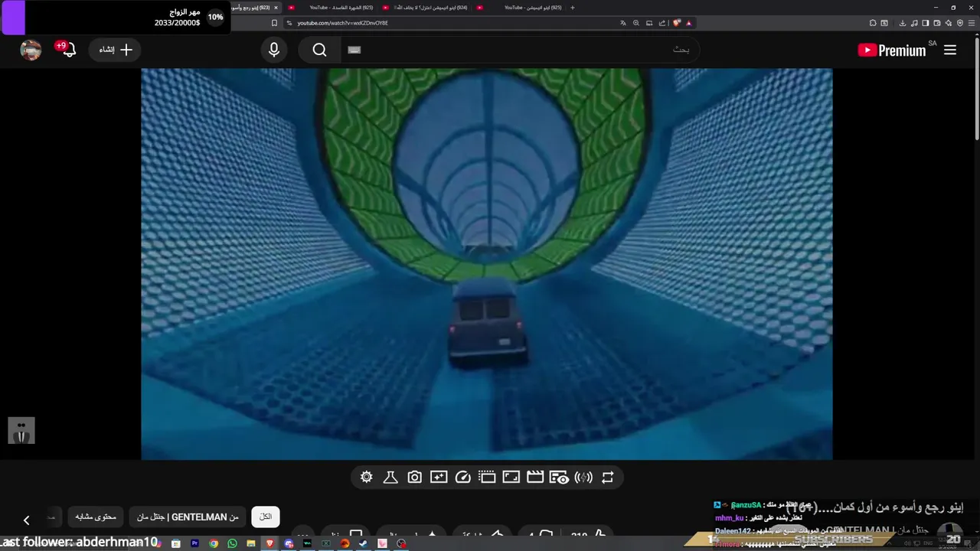Switch to the tab '(925) إينو انيميشن'
This screenshot has width=980, height=551.
point(524,8)
